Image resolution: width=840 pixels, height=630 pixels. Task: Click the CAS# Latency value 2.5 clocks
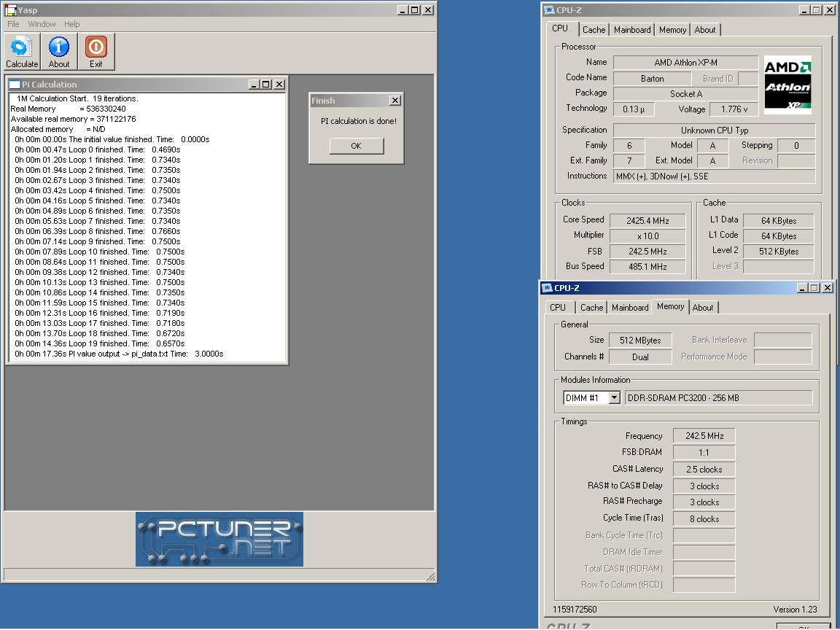coord(704,470)
